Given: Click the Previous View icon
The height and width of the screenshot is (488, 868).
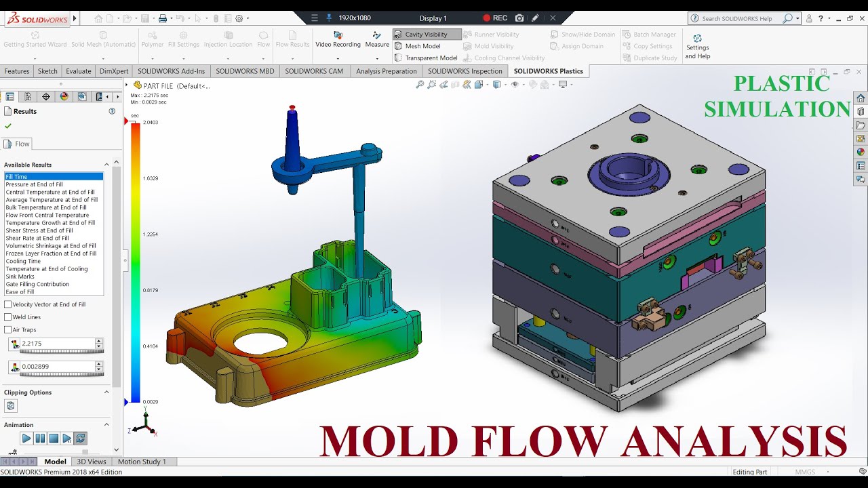Looking at the screenshot, I should coord(443,85).
